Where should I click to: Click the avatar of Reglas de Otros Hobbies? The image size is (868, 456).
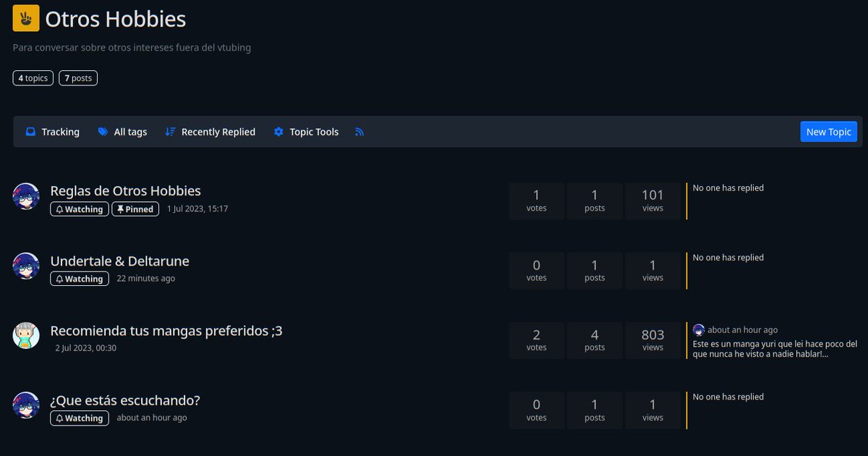26,196
